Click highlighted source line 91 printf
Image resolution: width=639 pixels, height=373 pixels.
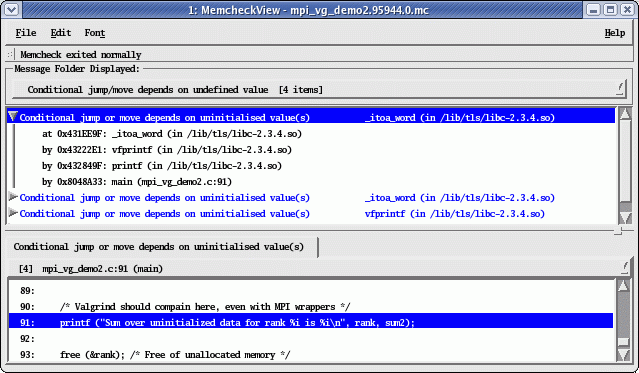[311, 321]
